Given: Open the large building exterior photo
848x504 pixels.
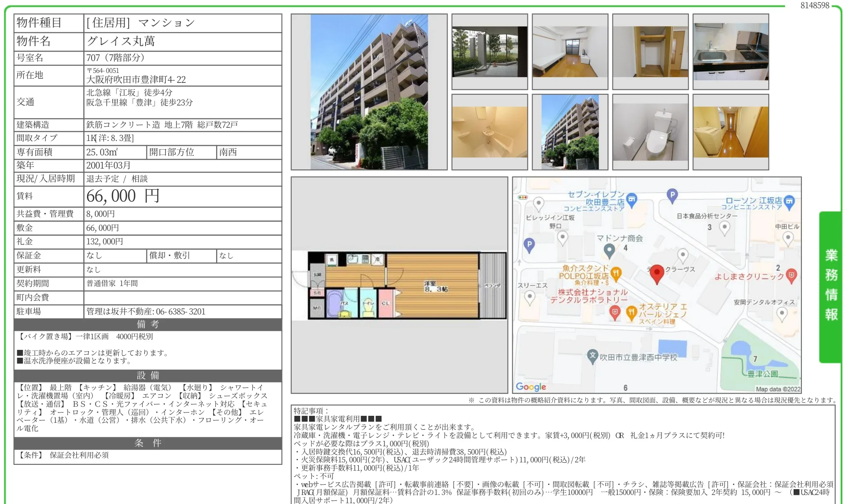Looking at the screenshot, I should point(369,92).
